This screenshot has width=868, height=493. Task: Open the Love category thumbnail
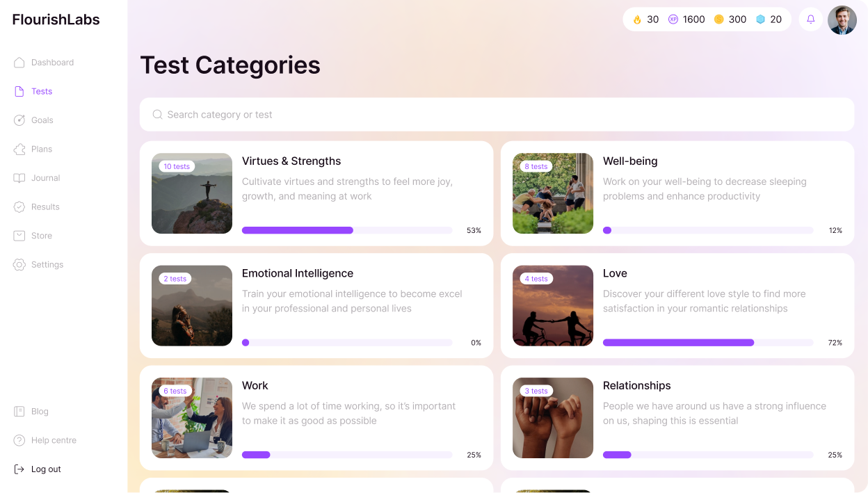click(x=553, y=306)
